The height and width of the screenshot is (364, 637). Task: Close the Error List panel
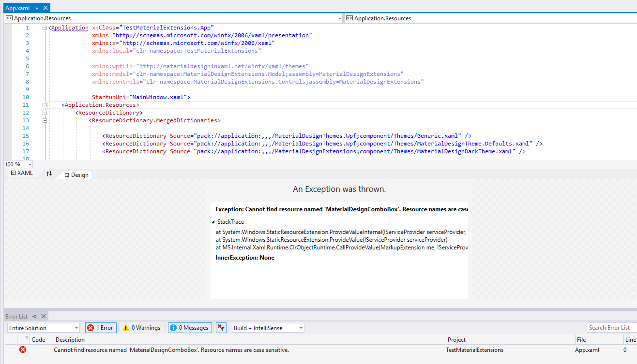coord(44,316)
